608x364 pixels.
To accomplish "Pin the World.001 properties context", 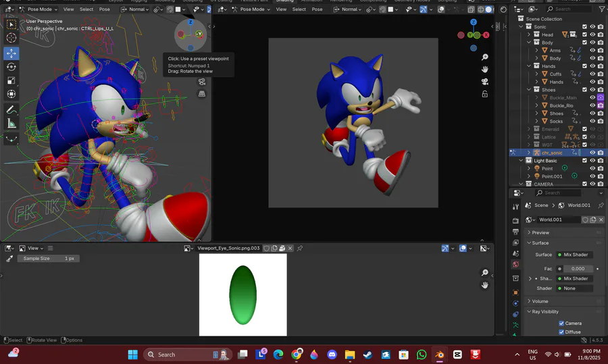I will (601, 205).
